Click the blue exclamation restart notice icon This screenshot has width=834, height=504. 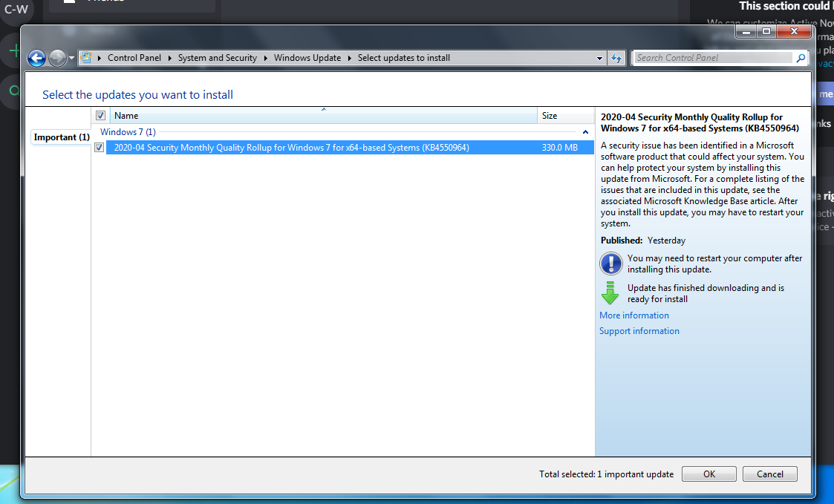tap(610, 264)
